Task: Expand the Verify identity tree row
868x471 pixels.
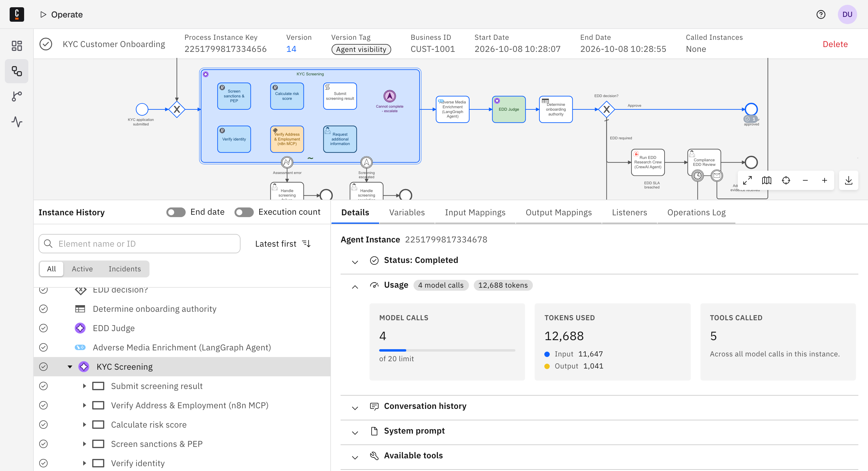Action: (x=84, y=463)
